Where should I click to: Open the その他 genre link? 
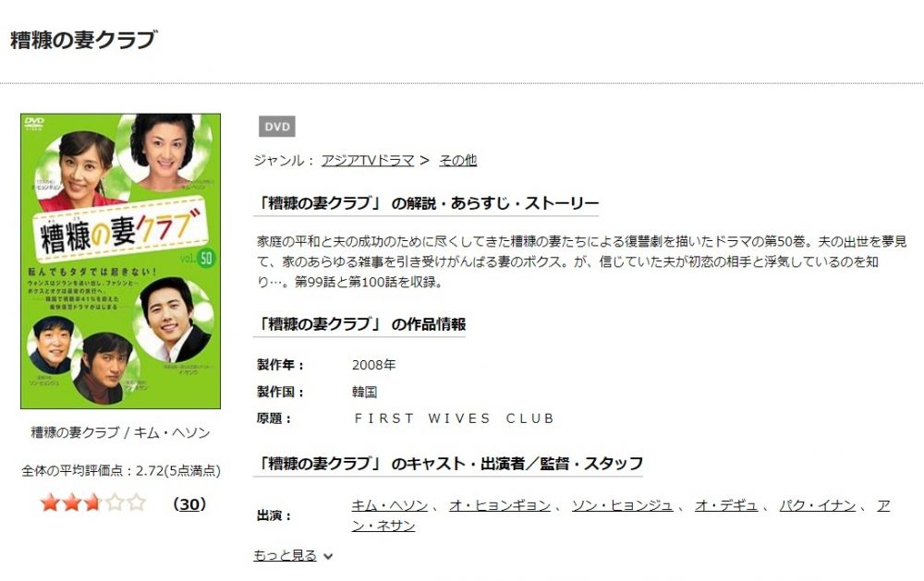click(458, 161)
